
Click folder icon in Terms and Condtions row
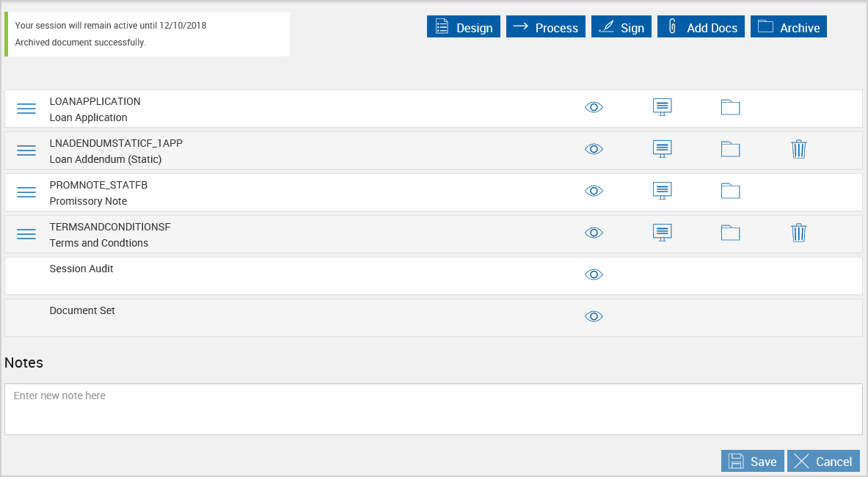click(x=730, y=233)
